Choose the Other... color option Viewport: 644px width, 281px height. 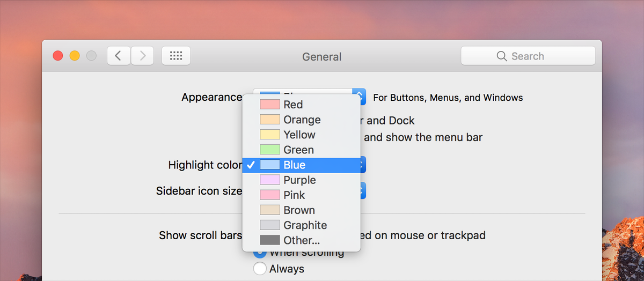pyautogui.click(x=301, y=240)
